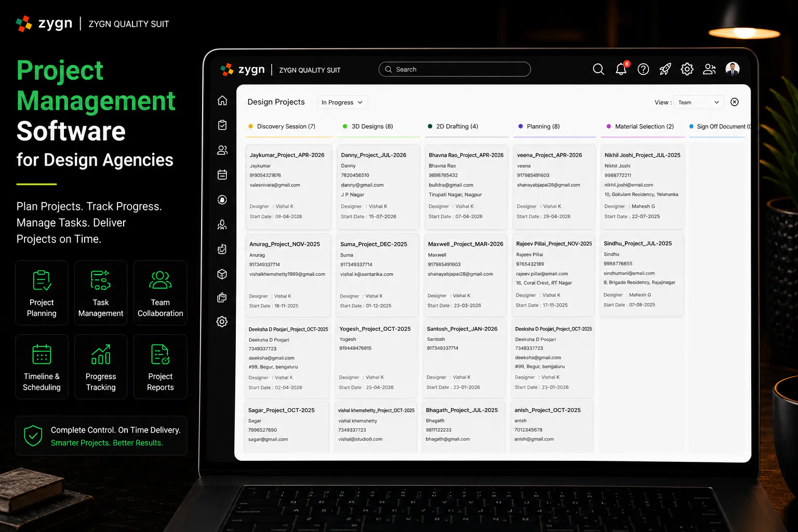Open Yogesh_Project_OCT-2025 card
Viewport: 798px width, 532px height.
point(377,359)
